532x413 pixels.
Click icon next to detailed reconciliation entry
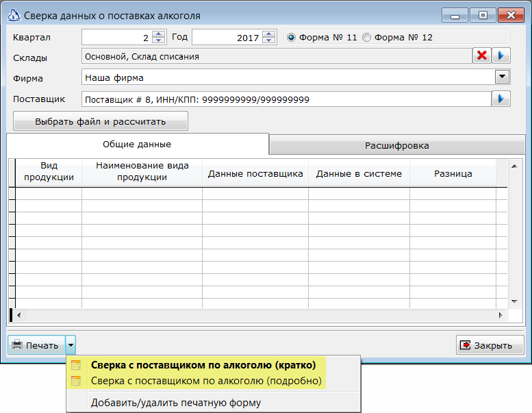point(76,381)
